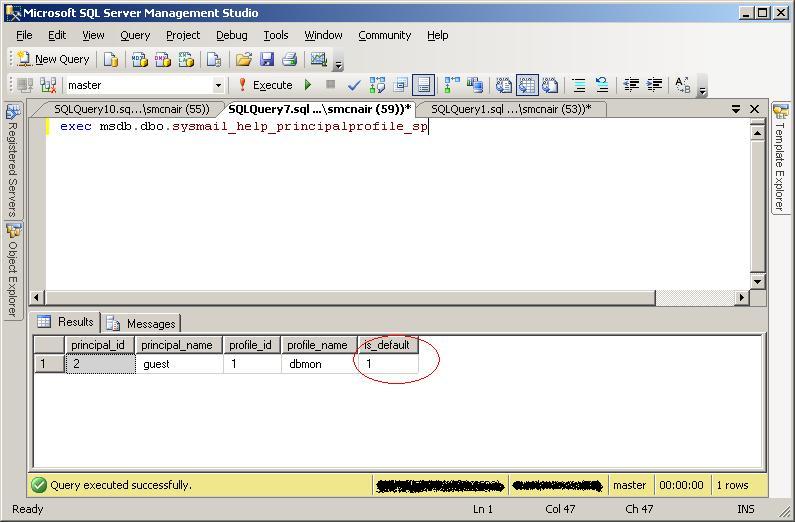This screenshot has width=795, height=522.
Task: Click the Execute button
Action: coord(266,85)
